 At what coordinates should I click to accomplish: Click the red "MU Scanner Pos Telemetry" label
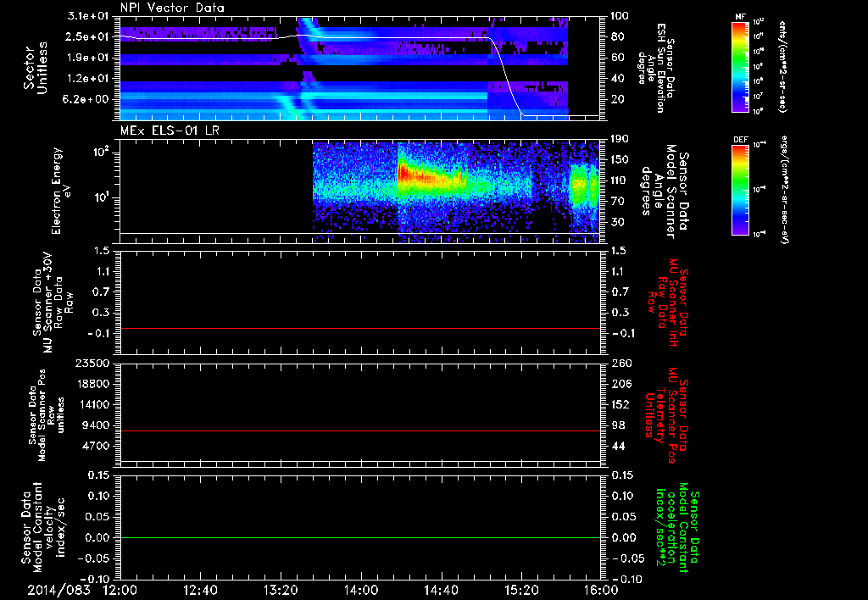[x=666, y=416]
